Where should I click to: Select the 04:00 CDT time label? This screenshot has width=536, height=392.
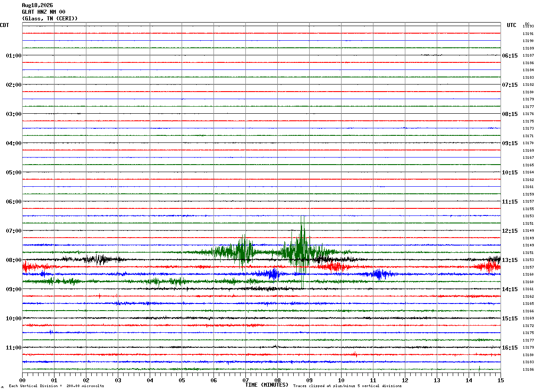(13, 143)
